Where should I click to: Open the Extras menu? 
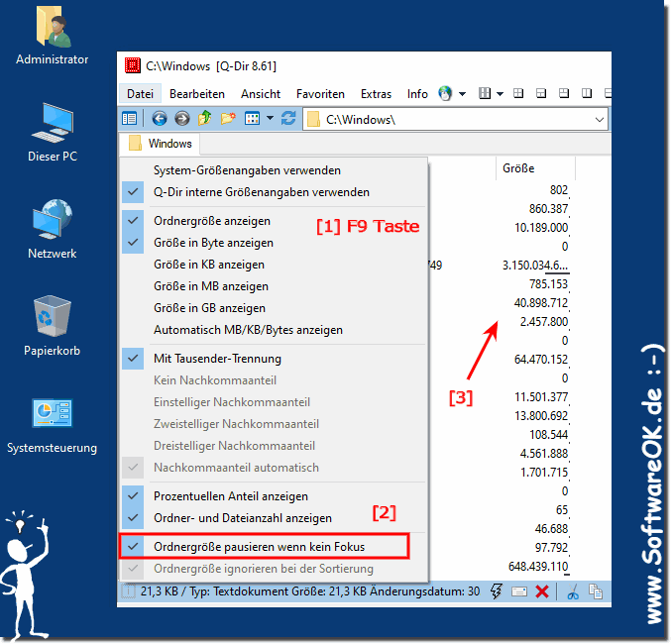tap(376, 94)
